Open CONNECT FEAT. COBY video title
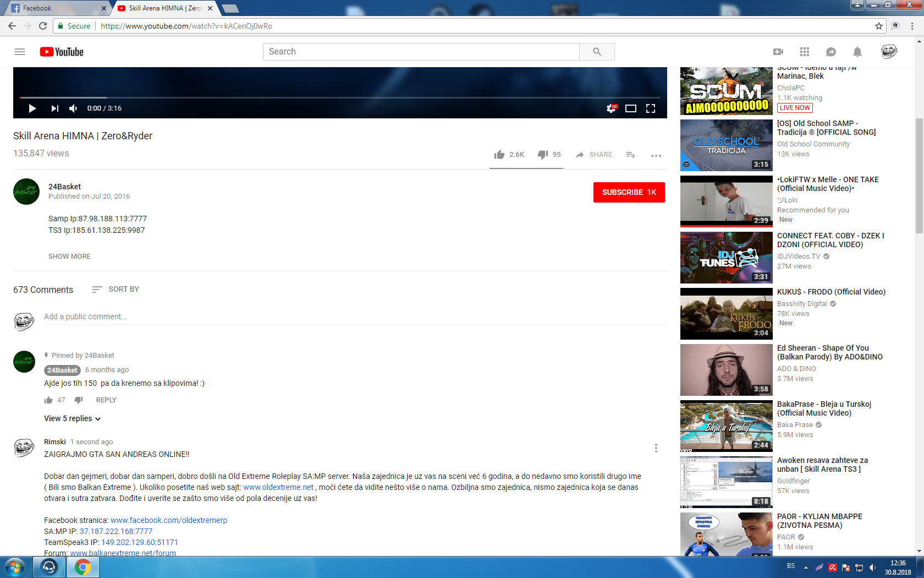 tap(831, 240)
